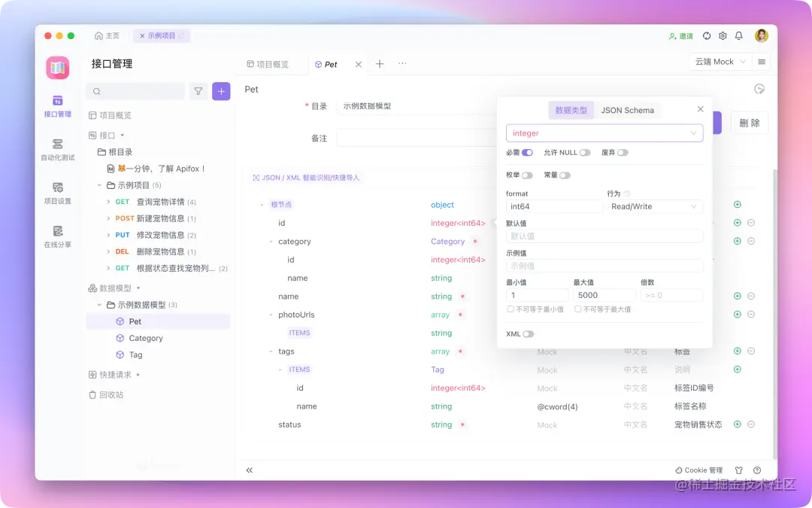Click the 删除 button
Screen dimensions: 812x508
click(x=749, y=123)
